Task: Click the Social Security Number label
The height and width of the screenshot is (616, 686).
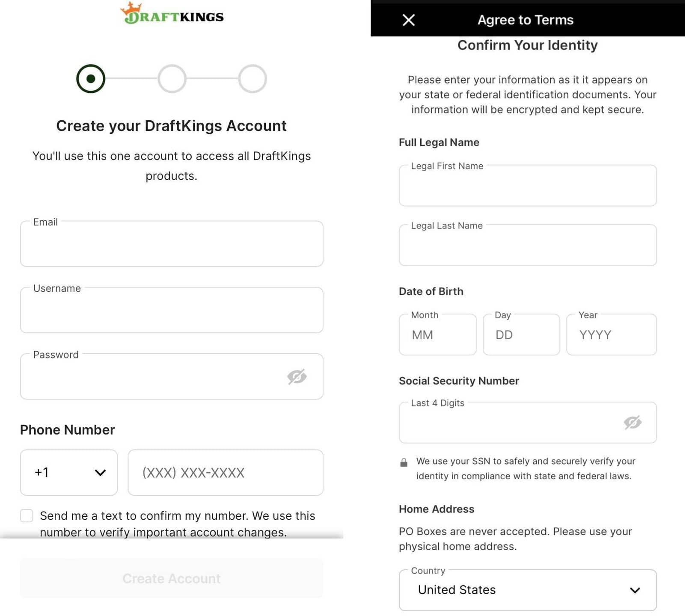Action: pos(459,381)
